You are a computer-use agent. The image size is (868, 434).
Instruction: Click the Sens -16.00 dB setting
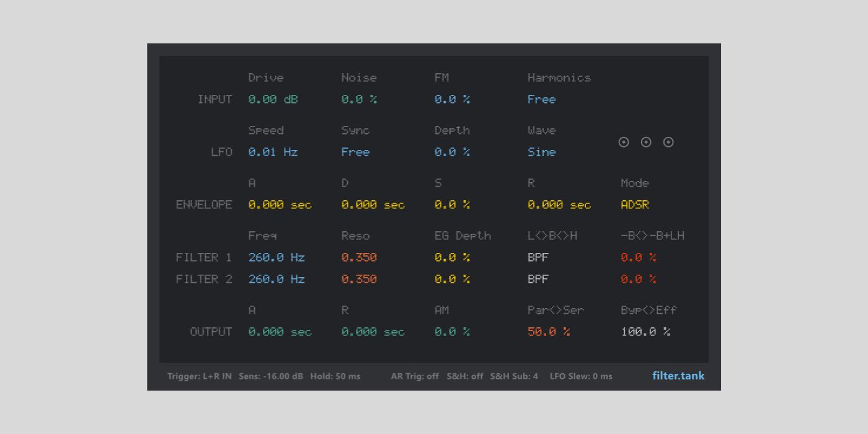(271, 376)
